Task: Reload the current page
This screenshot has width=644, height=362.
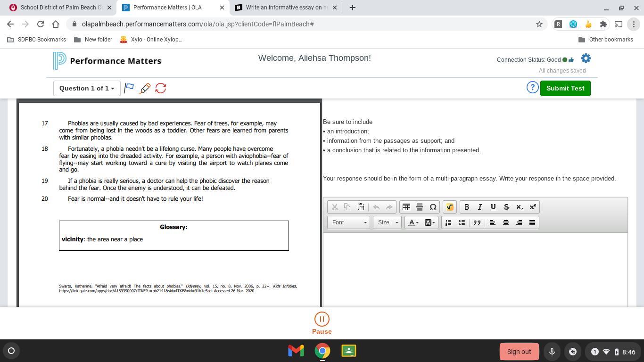Action: pos(41,24)
